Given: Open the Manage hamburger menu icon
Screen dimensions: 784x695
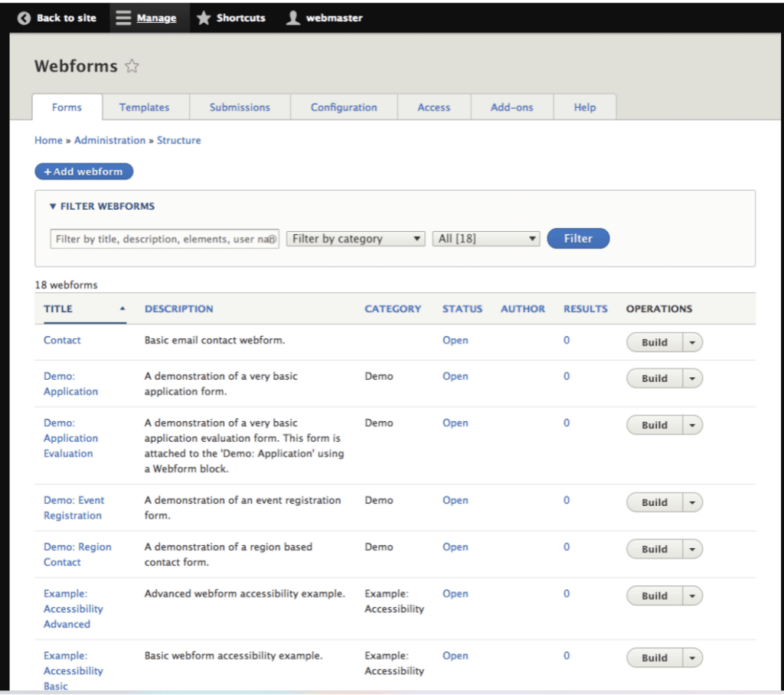Looking at the screenshot, I should [122, 17].
